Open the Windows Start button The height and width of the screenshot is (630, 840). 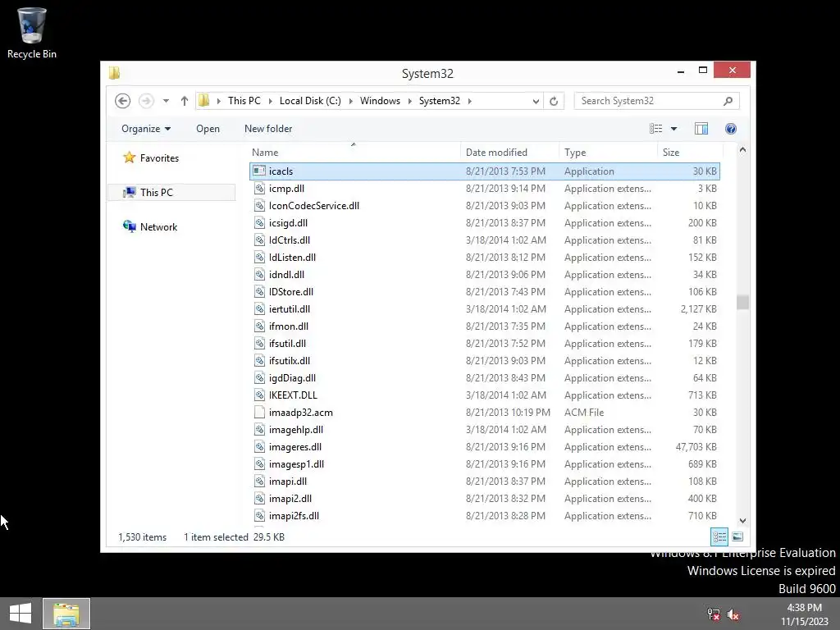pyautogui.click(x=21, y=614)
